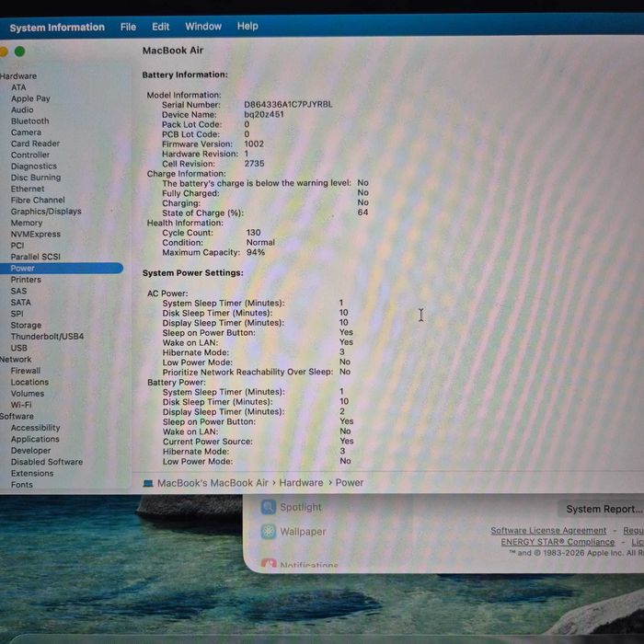Select Accessibility under Software

point(35,428)
